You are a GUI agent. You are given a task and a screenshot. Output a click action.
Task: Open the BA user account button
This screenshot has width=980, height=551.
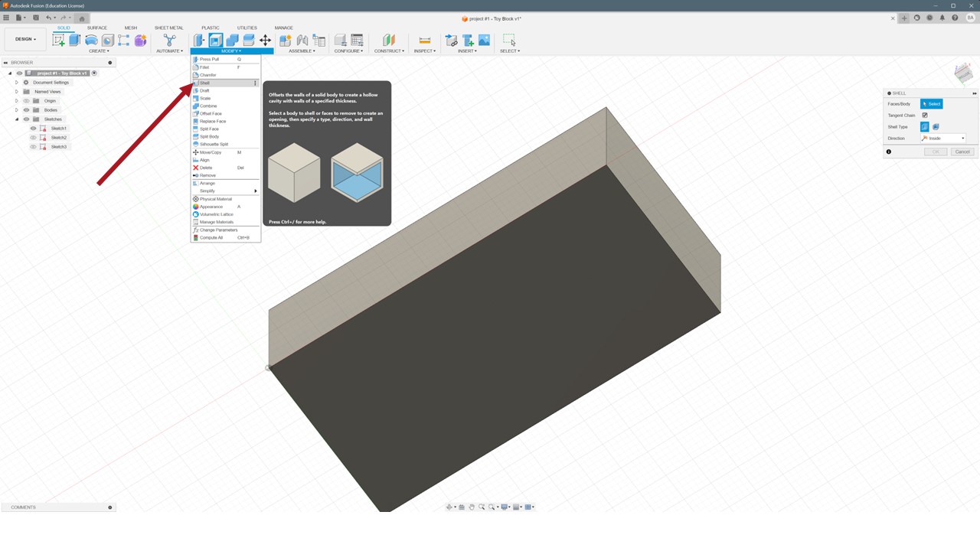tap(969, 18)
